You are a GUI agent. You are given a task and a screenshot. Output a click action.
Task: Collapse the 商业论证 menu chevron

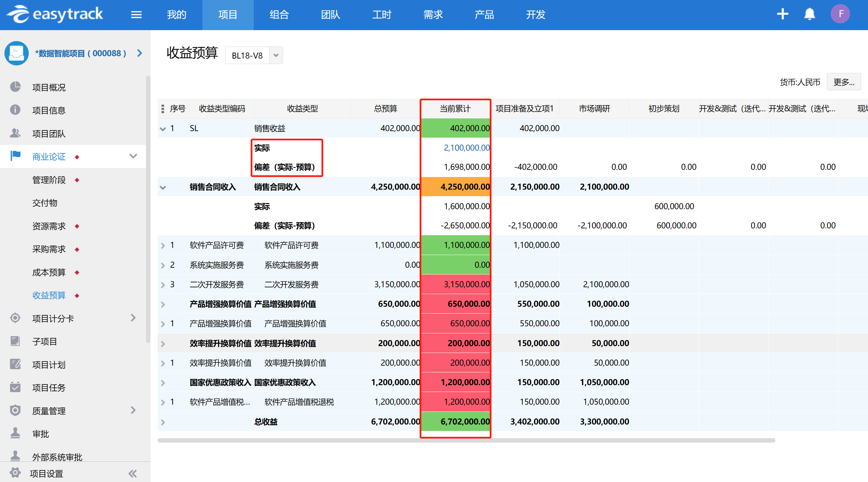(x=133, y=156)
